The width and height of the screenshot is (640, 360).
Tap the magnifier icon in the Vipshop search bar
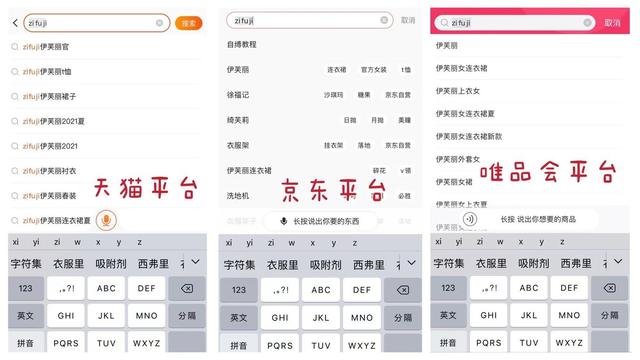[444, 22]
